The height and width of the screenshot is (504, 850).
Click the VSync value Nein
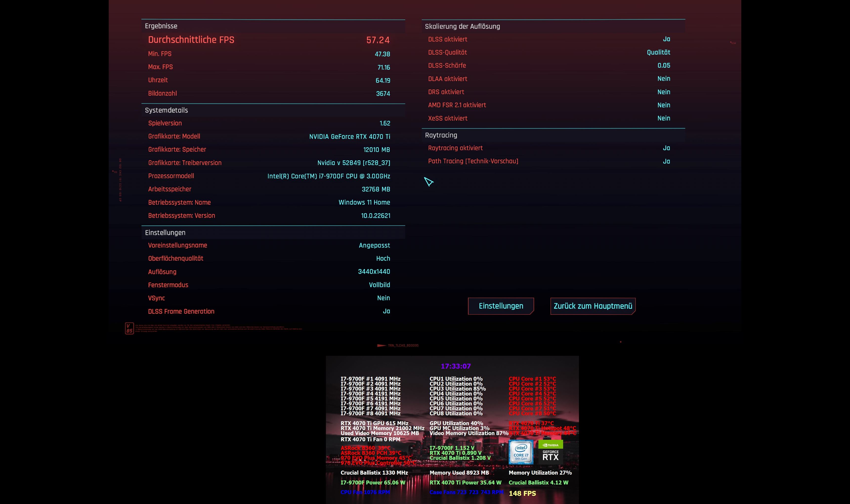(383, 298)
